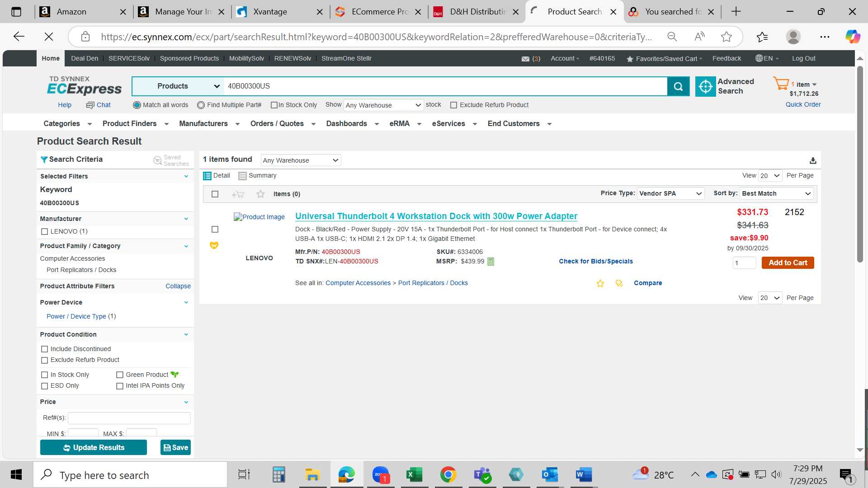
Task: Check Include Discontinued option
Action: (x=44, y=349)
